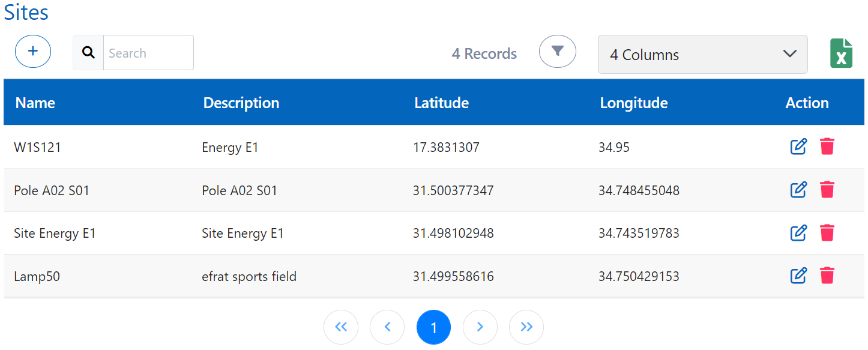Edit the W1S121 site row

click(798, 146)
